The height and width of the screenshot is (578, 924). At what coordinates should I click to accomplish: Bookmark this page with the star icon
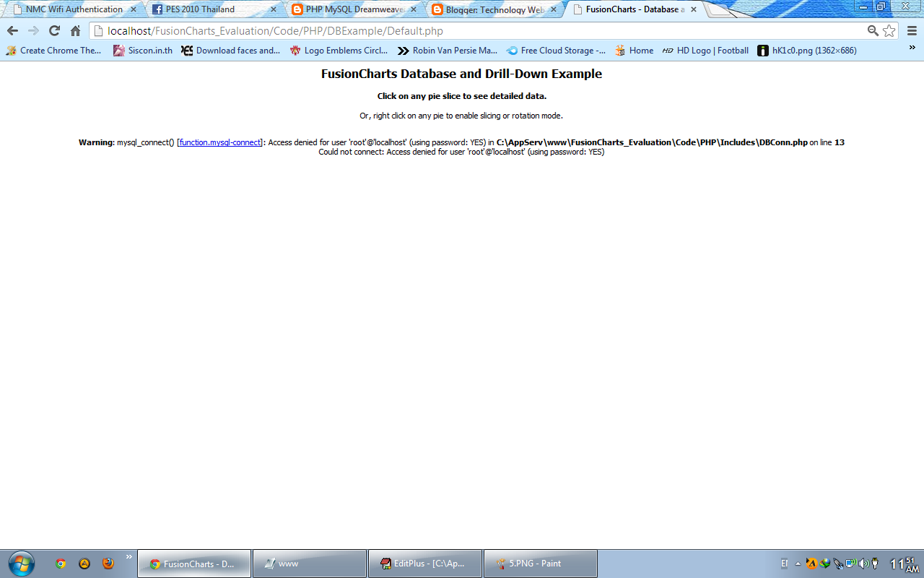pyautogui.click(x=889, y=31)
